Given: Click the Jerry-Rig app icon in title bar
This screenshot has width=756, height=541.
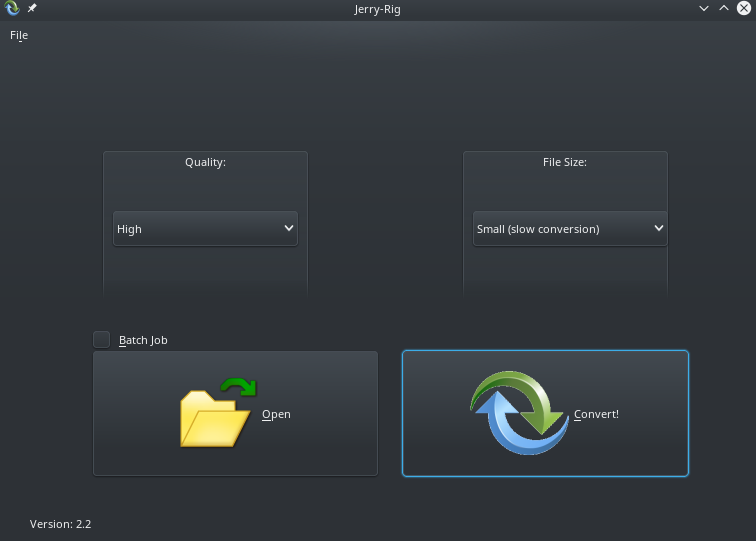Looking at the screenshot, I should (13, 9).
